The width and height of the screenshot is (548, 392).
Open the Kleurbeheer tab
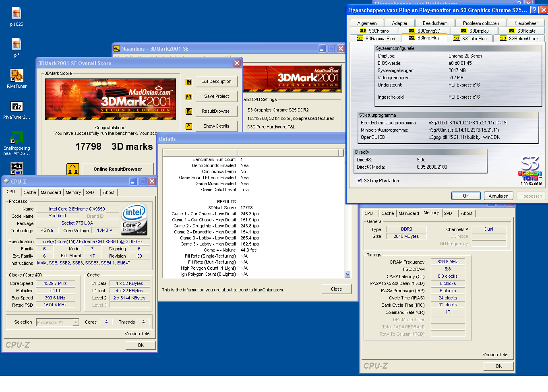point(526,23)
